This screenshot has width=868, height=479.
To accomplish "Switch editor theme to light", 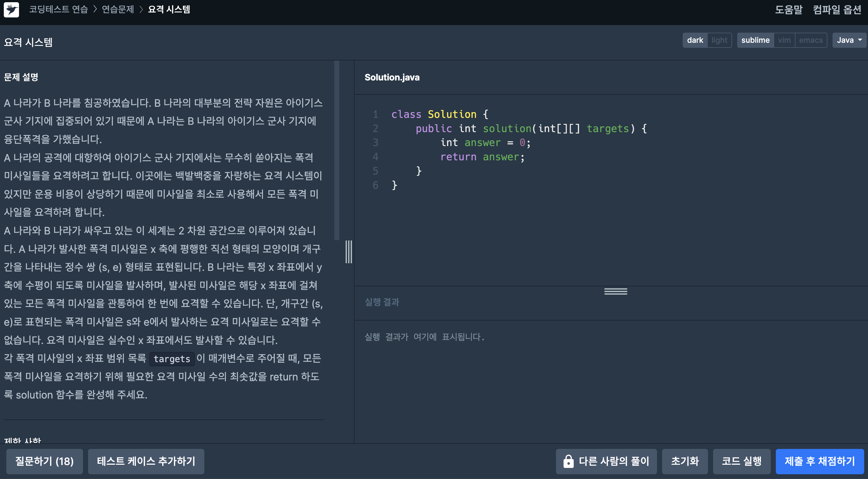I will (719, 41).
